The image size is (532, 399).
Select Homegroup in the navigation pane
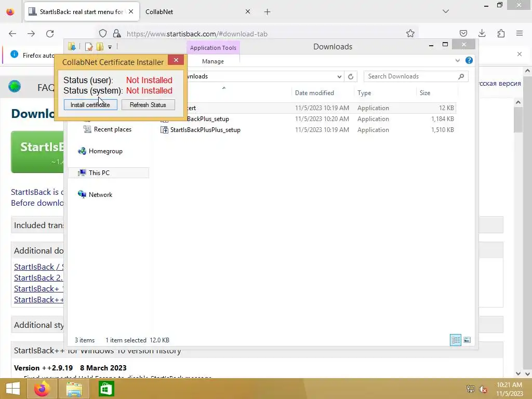pyautogui.click(x=100, y=151)
